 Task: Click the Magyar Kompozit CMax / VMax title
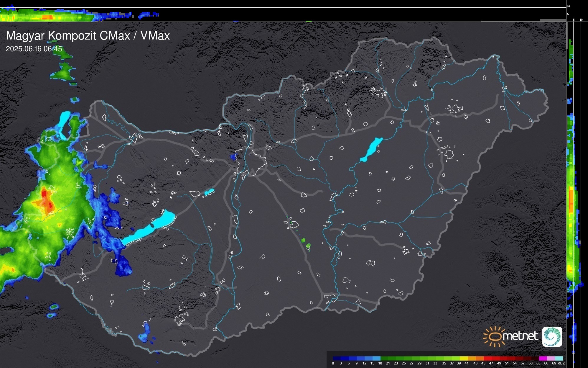point(88,36)
